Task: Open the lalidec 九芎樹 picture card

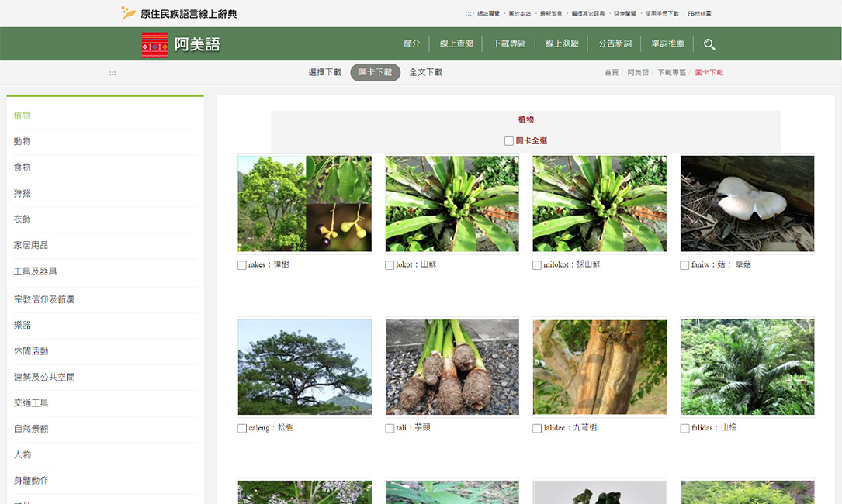Action: click(x=599, y=367)
